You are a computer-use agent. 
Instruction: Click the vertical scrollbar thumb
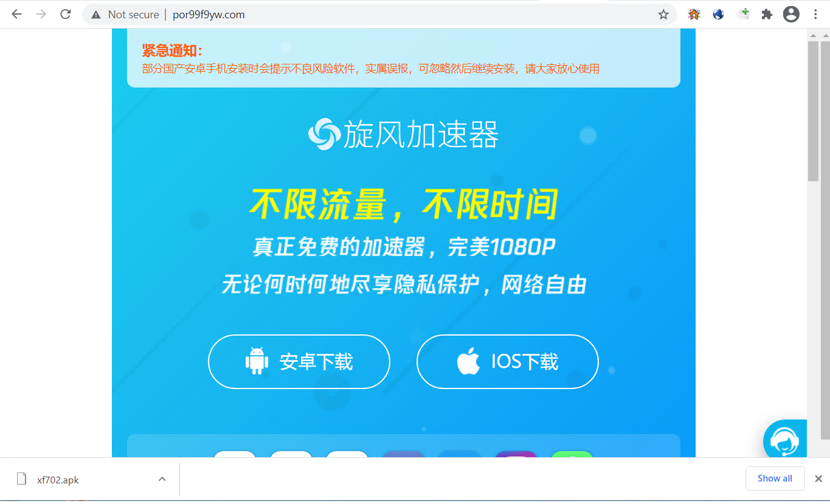[x=814, y=111]
